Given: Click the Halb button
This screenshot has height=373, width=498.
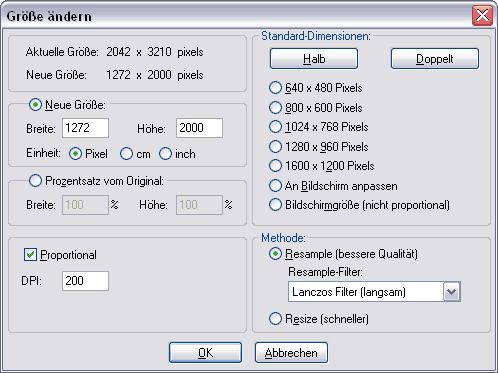Looking at the screenshot, I should point(314,59).
